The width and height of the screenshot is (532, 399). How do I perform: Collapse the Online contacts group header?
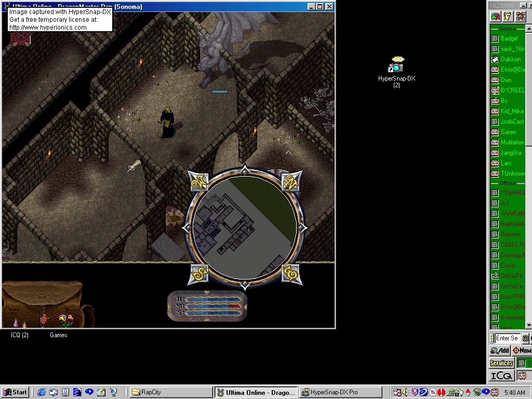point(508,29)
